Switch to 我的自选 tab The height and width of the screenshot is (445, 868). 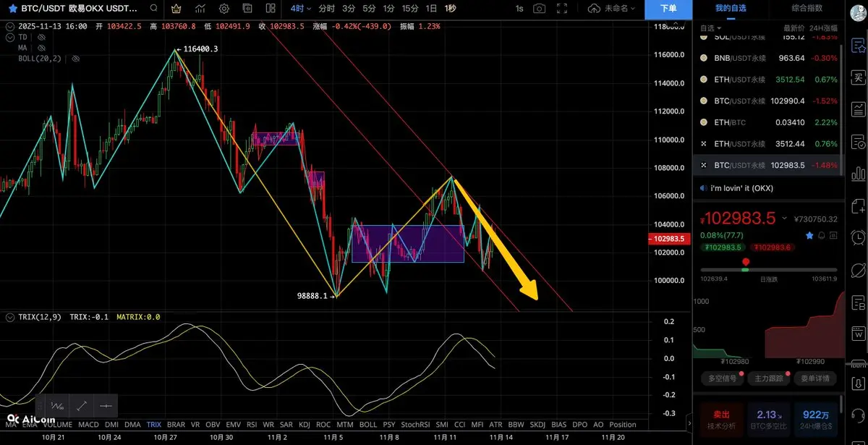(730, 8)
